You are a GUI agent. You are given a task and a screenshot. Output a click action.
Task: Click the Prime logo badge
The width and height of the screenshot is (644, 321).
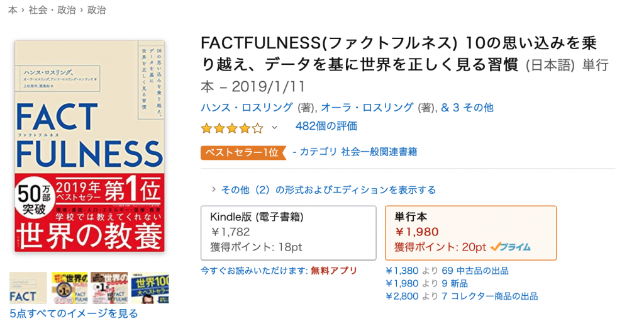pyautogui.click(x=511, y=247)
